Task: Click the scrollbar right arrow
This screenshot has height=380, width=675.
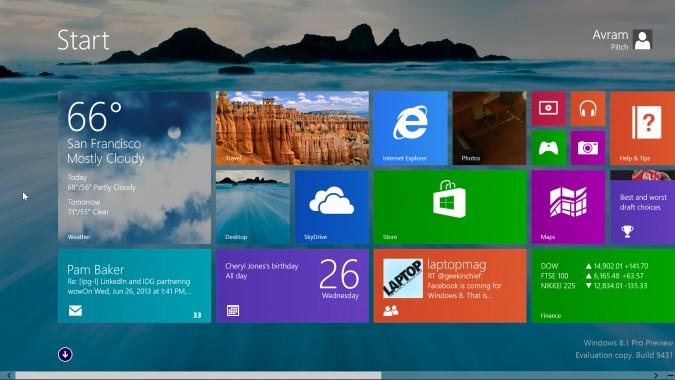Action: coord(656,376)
